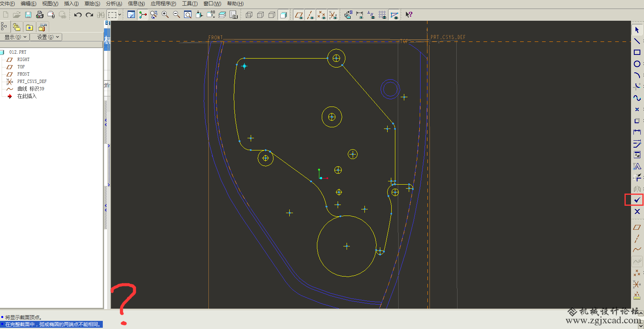The height and width of the screenshot is (329, 644).
Task: Select the Fillet sketch tool
Action: 637,87
